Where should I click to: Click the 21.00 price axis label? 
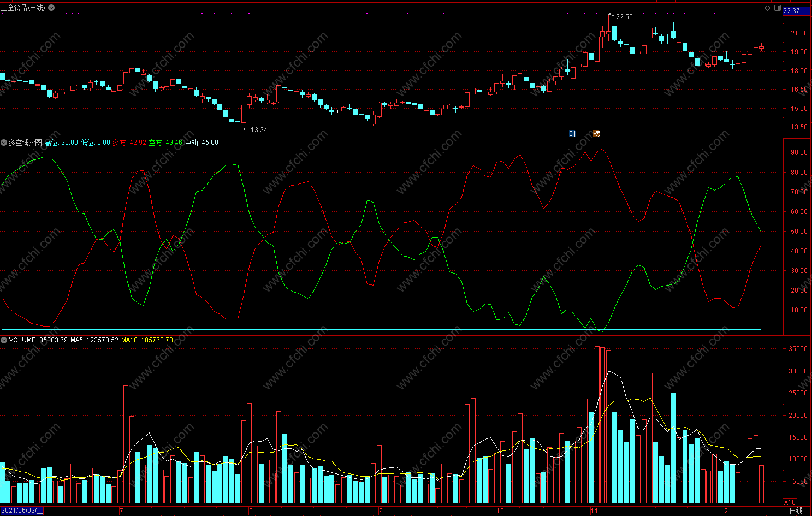point(799,33)
